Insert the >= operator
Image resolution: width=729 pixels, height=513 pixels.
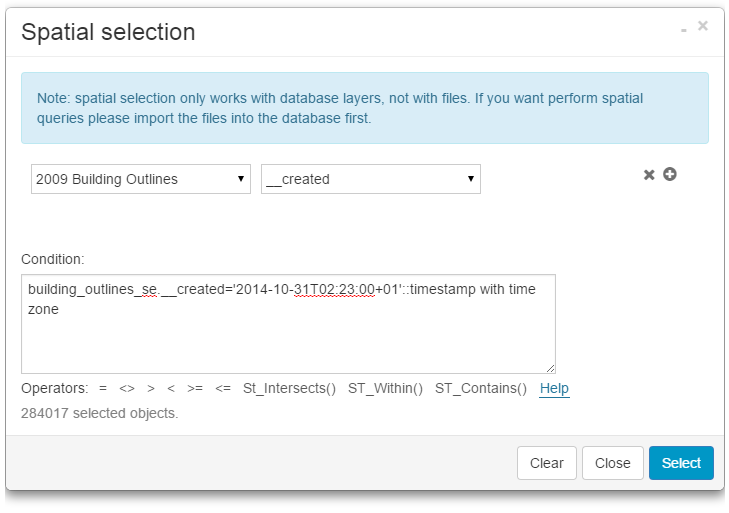click(195, 389)
